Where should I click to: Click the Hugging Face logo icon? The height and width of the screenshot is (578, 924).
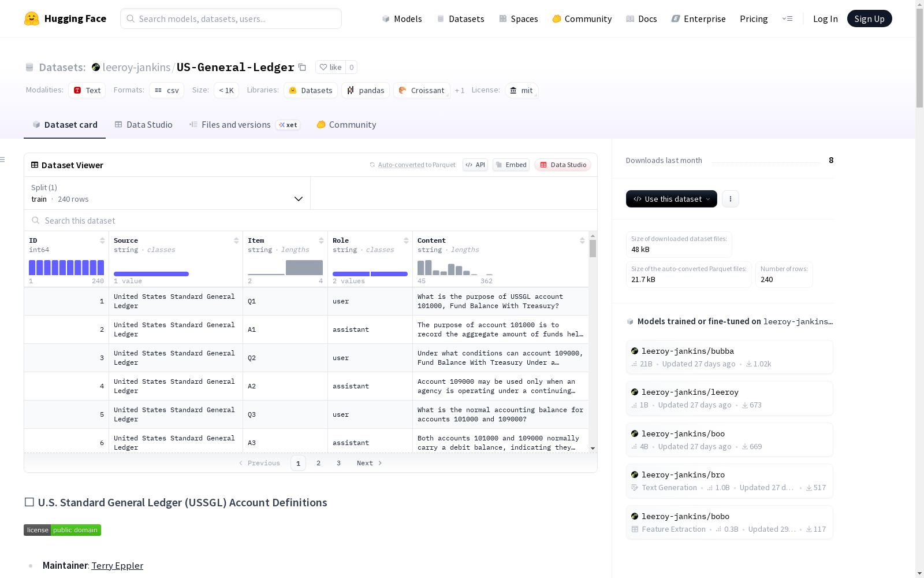coord(32,18)
